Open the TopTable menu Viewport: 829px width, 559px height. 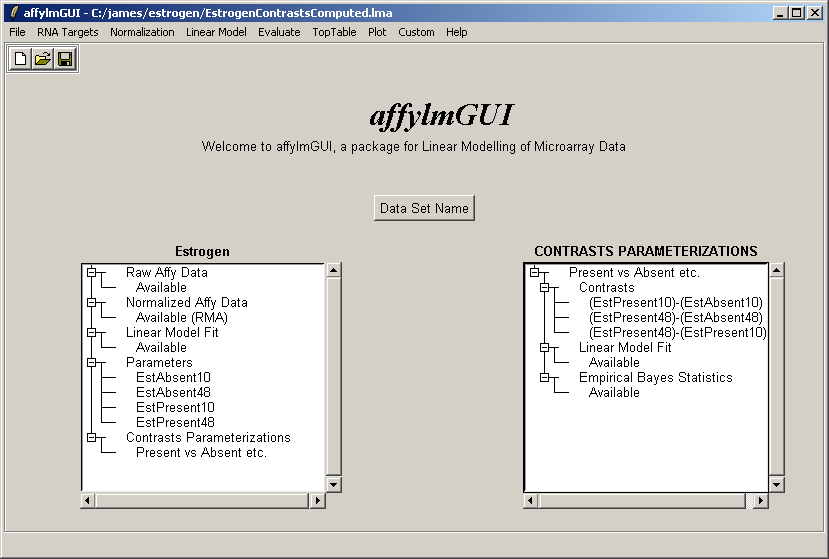tap(333, 32)
